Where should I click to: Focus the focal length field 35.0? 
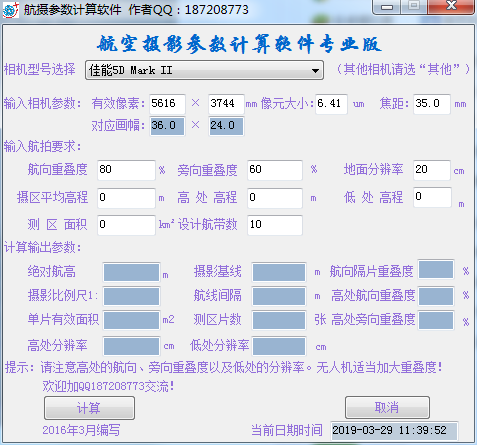tap(432, 104)
